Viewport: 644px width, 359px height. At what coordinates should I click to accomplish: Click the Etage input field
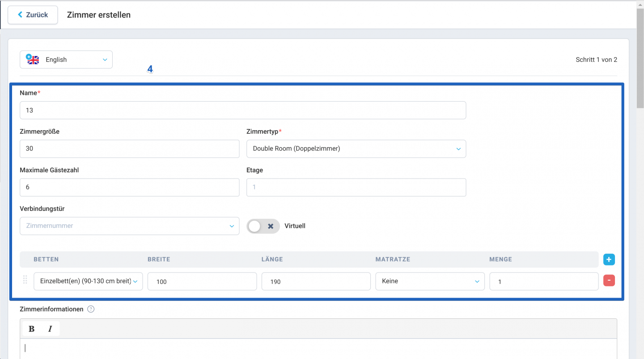(x=356, y=187)
